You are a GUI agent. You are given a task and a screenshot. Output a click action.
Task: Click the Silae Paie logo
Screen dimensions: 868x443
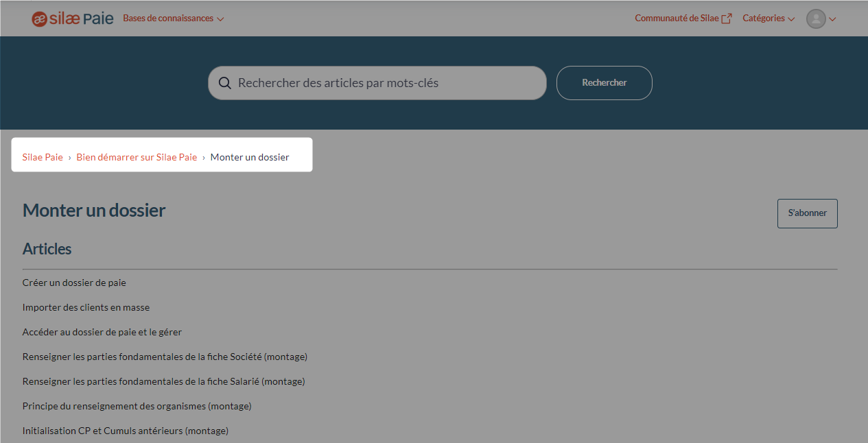(72, 18)
